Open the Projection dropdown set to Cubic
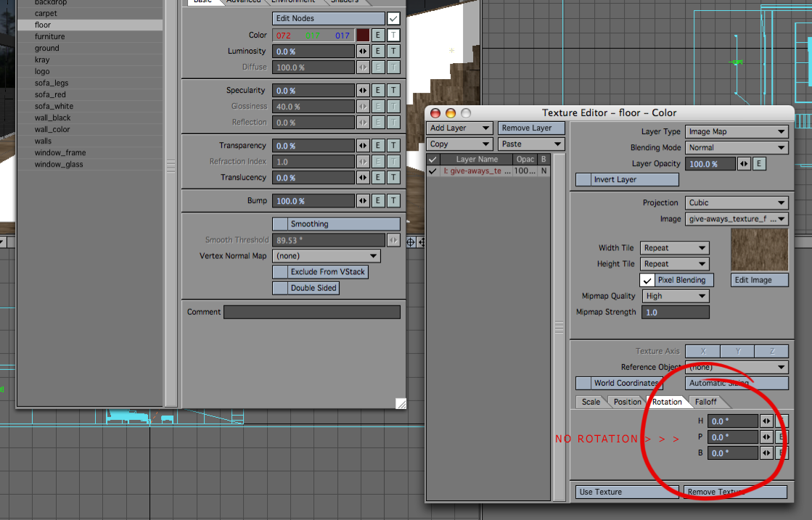This screenshot has width=812, height=520. tap(736, 203)
